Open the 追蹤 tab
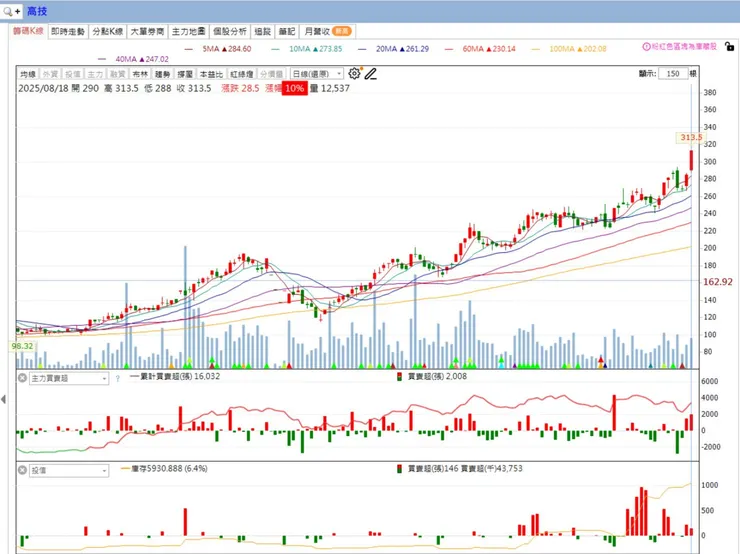740x554 pixels. [262, 31]
